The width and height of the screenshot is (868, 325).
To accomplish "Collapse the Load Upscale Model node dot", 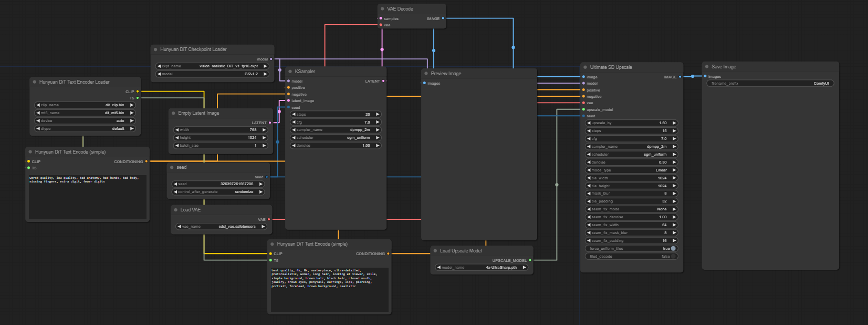I will click(x=435, y=251).
